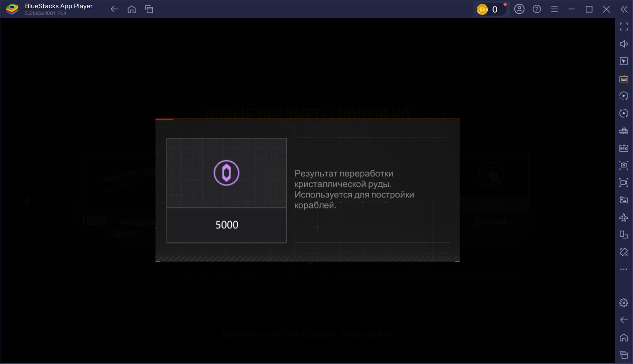
Task: Toggle cursor lock icon in sidebar
Action: coord(624,61)
